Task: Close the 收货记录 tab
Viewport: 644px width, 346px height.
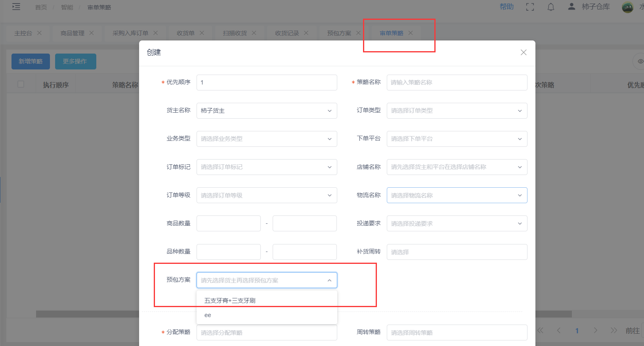Action: (306, 33)
